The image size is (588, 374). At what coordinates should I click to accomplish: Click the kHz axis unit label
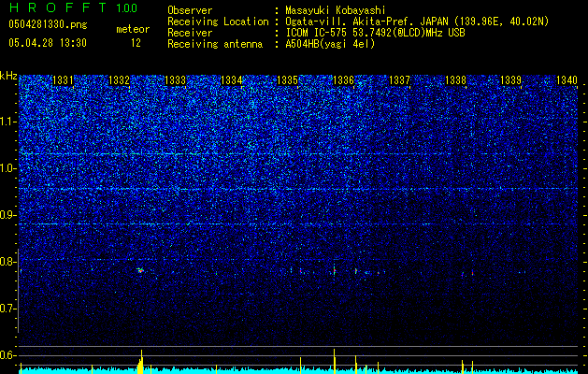point(8,76)
